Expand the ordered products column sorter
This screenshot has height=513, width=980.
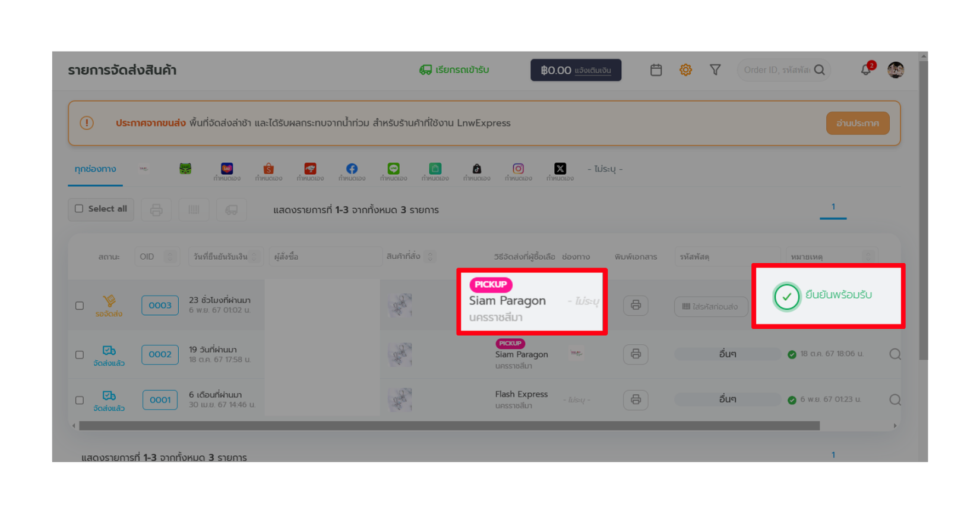431,257
